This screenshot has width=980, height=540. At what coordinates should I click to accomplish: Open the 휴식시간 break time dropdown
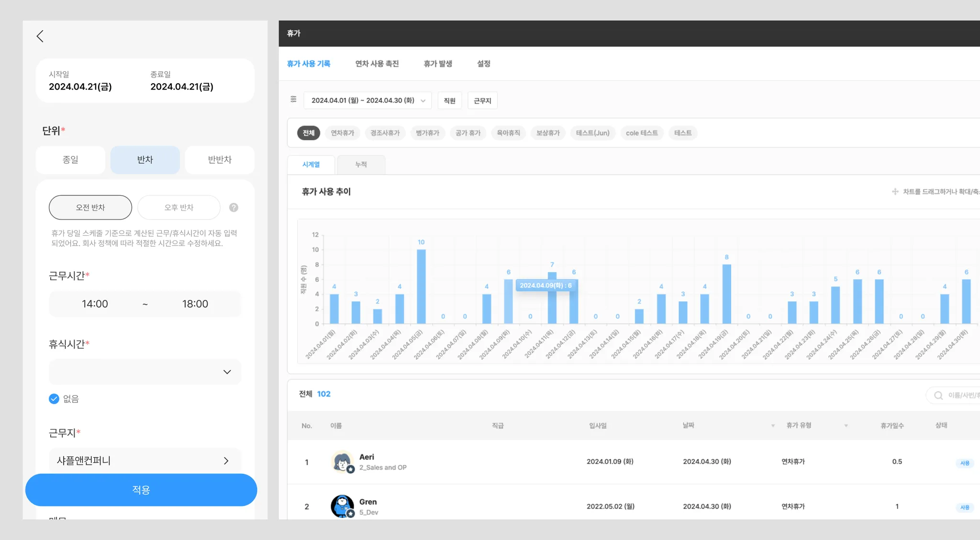[145, 372]
